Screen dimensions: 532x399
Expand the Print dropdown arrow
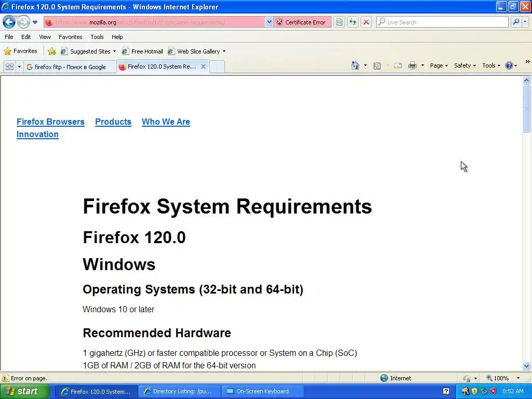[422, 65]
